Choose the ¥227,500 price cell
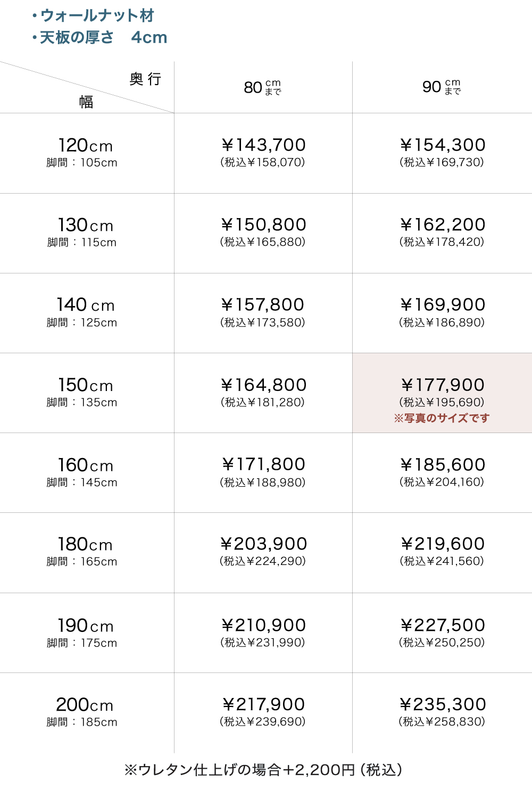Viewport: 532px width, 798px height. (442, 633)
